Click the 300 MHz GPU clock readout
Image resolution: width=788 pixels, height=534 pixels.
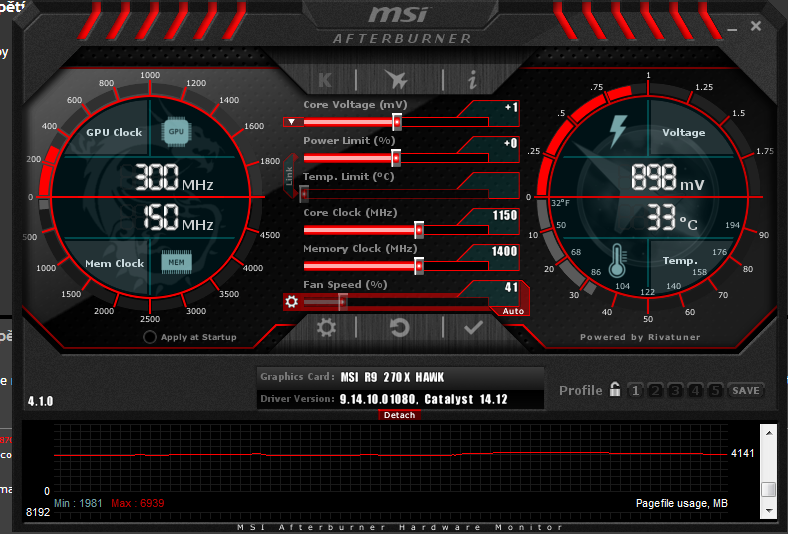[174, 178]
